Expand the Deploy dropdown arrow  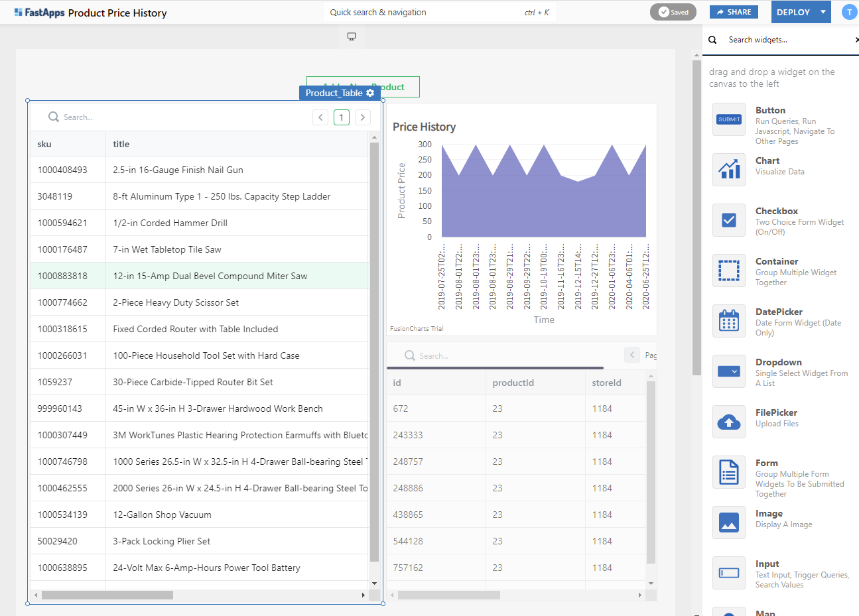click(x=823, y=12)
